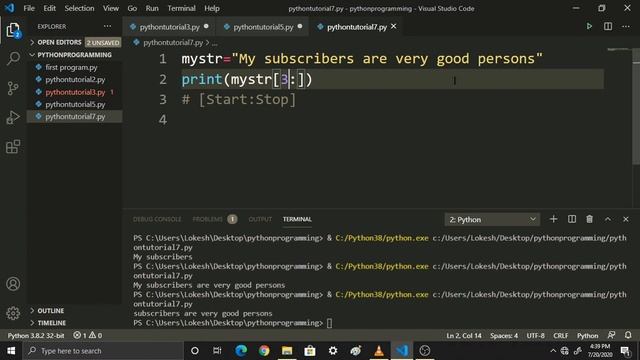Image resolution: width=640 pixels, height=360 pixels.
Task: Open editor More Actions ellipsis
Action: click(x=626, y=27)
